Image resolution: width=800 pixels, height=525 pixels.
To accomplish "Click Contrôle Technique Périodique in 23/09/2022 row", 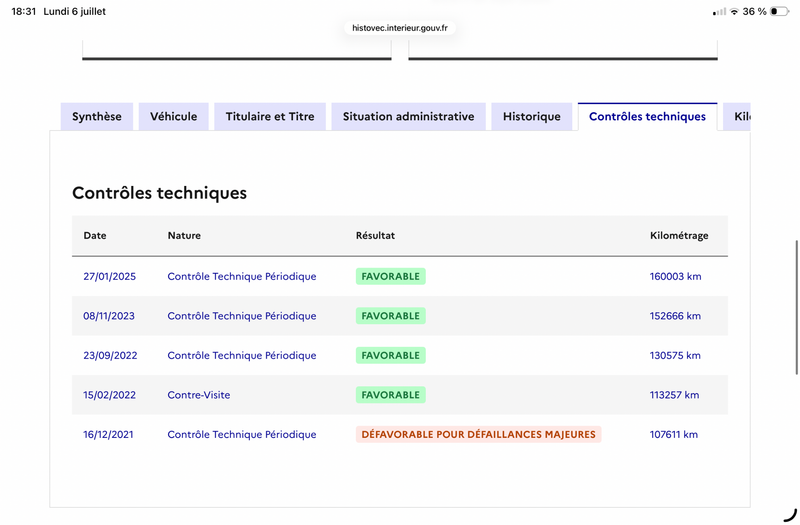I will tap(242, 356).
